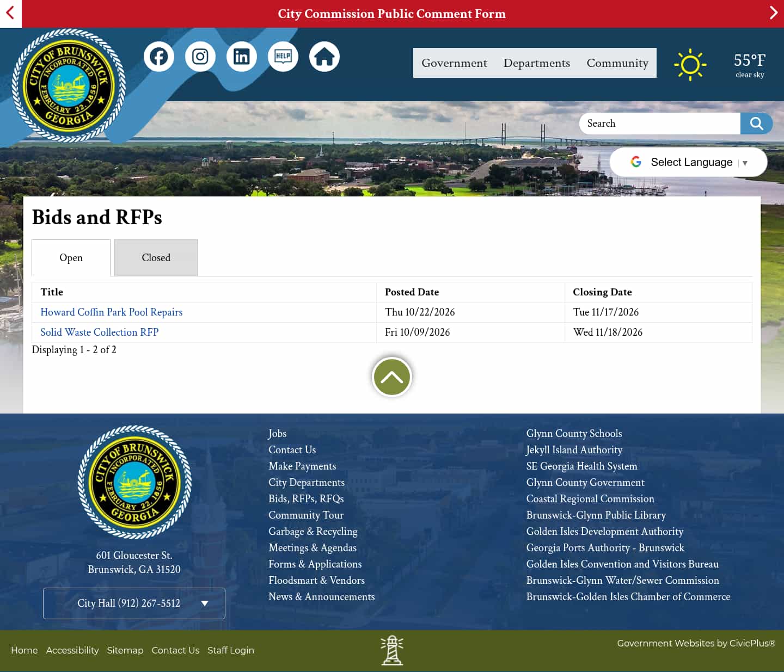Viewport: 784px width, 672px height.
Task: Visit Glynn County Schools link
Action: (574, 434)
